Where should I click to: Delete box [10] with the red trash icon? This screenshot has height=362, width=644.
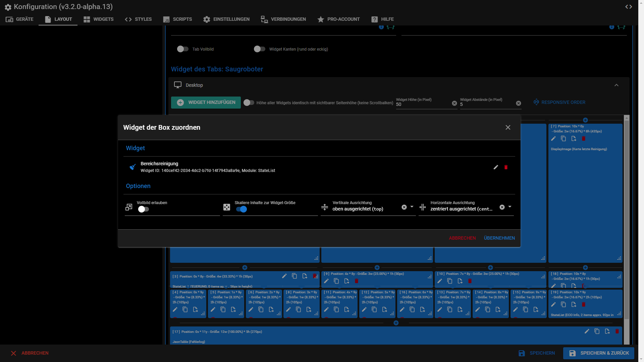pyautogui.click(x=470, y=281)
